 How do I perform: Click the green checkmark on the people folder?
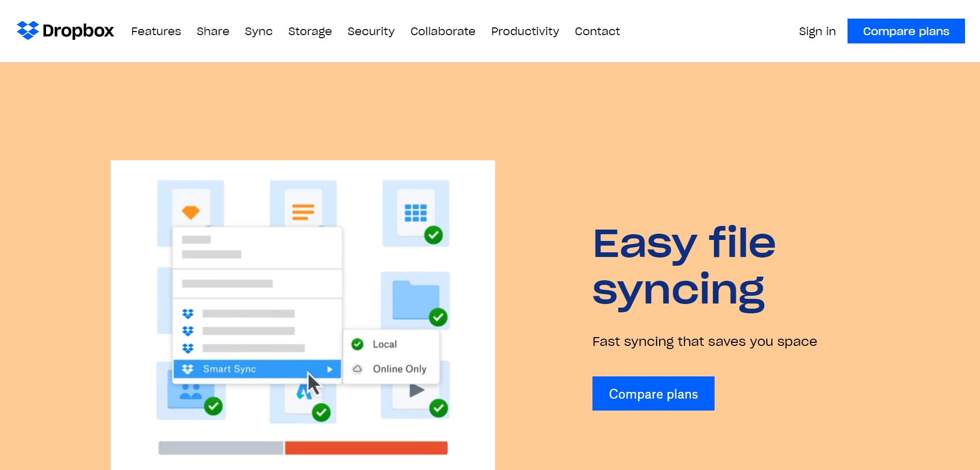pos(213,406)
